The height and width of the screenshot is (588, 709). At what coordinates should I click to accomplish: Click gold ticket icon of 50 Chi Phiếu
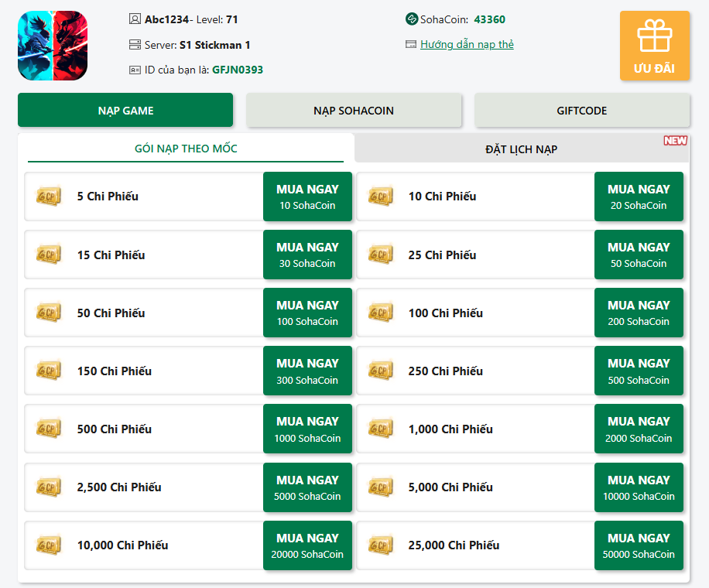pos(49,313)
